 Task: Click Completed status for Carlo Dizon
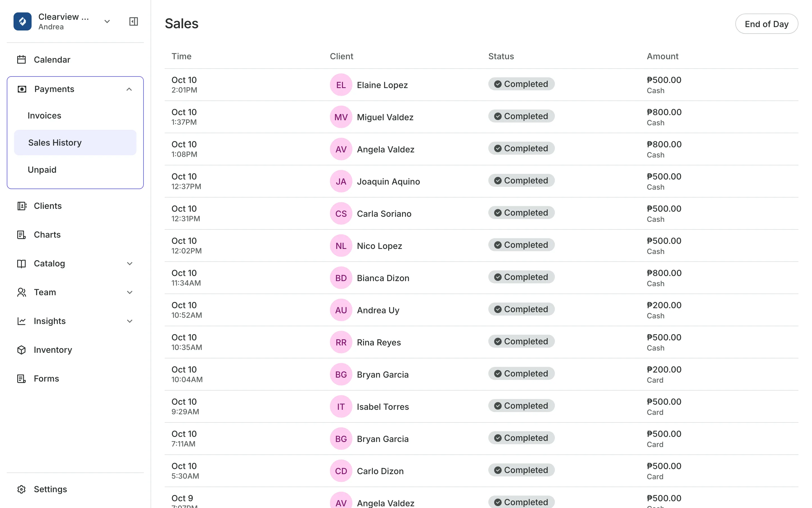521,470
